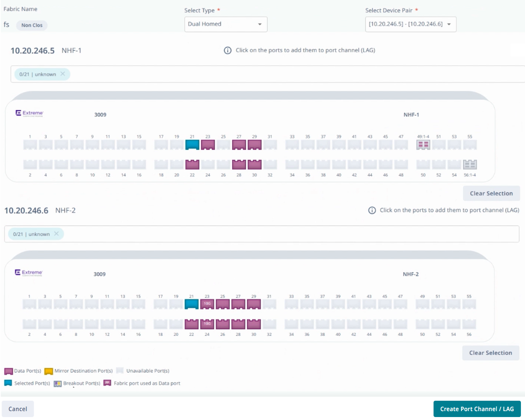This screenshot has width=525, height=420.
Task: Click data port 27 on NHF-2
Action: pyautogui.click(x=238, y=304)
